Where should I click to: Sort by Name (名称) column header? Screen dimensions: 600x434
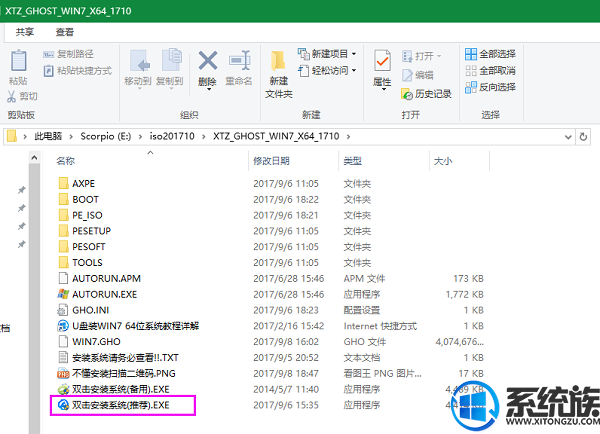click(65, 161)
